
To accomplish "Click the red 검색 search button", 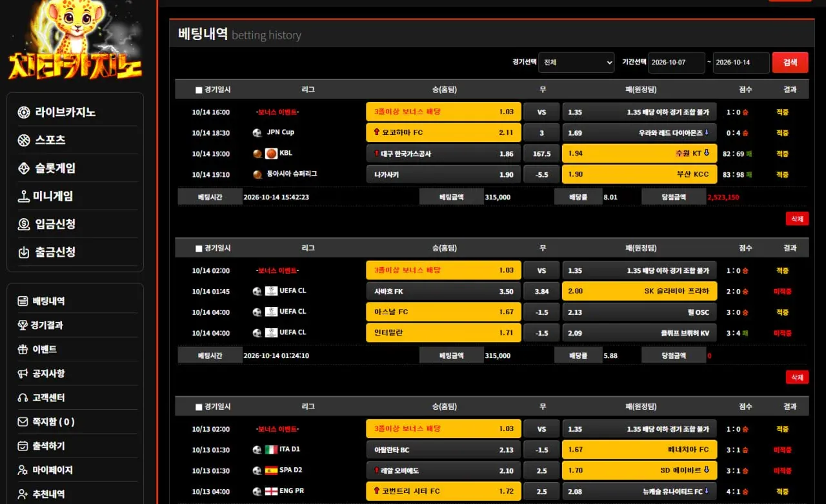I will pos(790,63).
